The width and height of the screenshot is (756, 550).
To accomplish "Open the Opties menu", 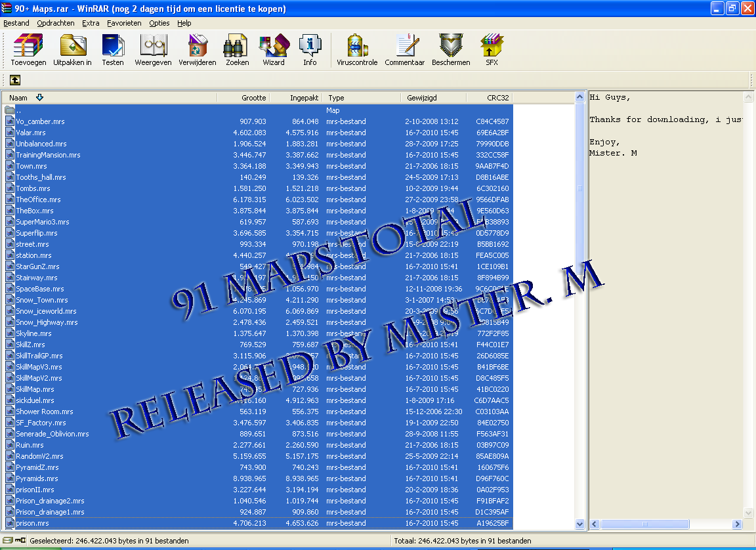I will [159, 23].
